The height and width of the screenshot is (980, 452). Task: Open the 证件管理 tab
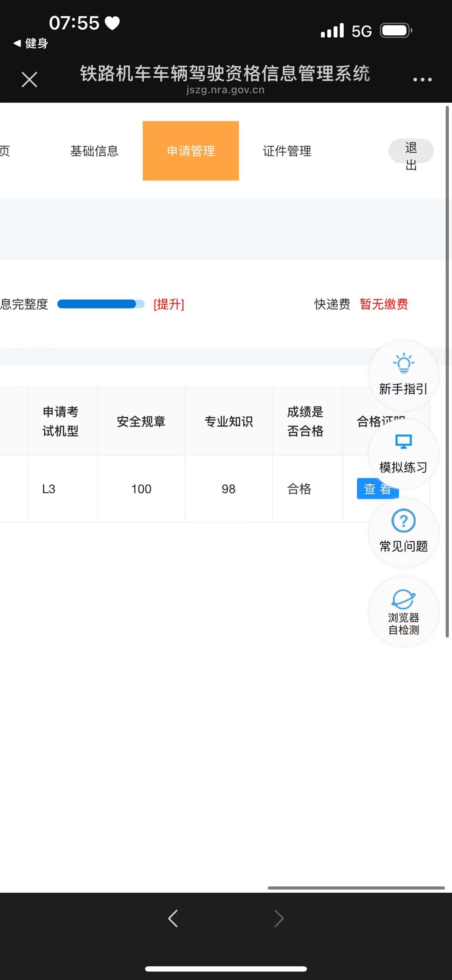(x=287, y=151)
